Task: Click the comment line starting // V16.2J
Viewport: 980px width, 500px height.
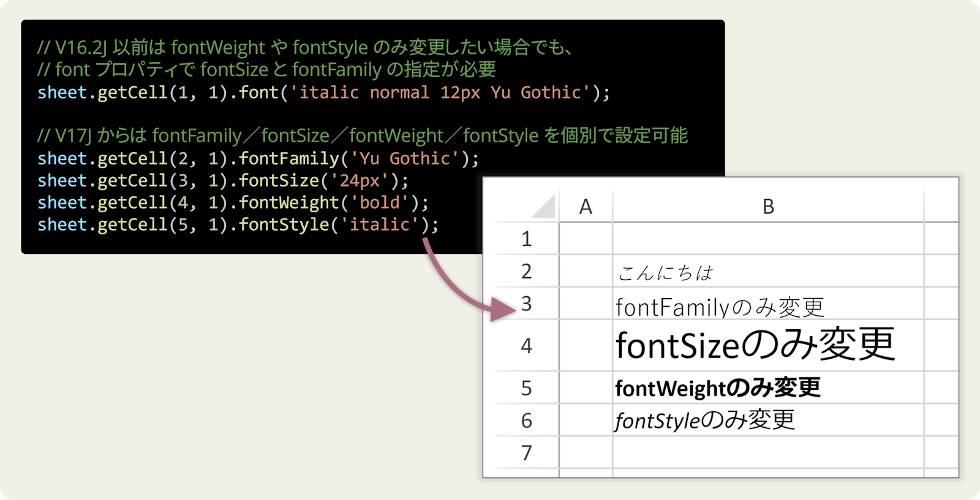Action: pyautogui.click(x=304, y=47)
